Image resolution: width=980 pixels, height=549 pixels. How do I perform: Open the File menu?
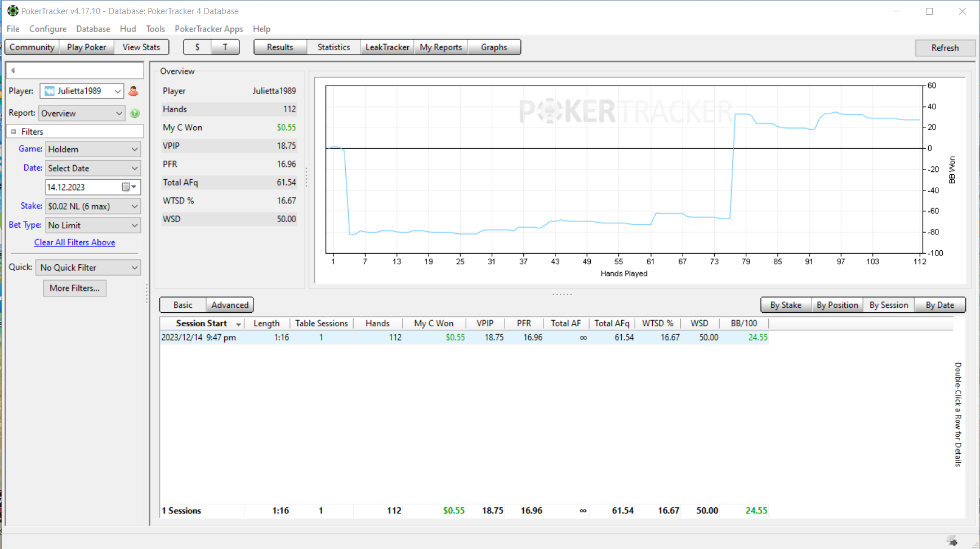[13, 29]
